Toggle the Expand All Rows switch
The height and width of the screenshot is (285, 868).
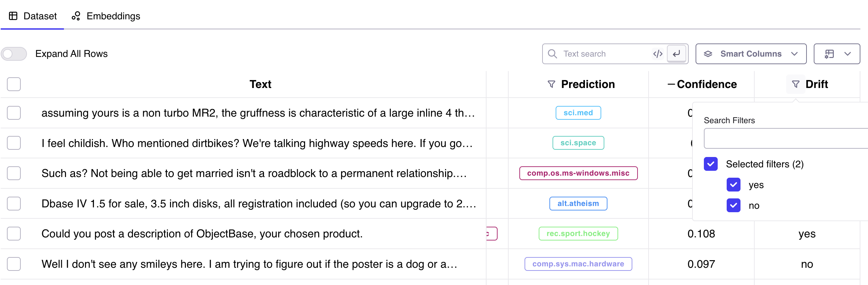(14, 54)
